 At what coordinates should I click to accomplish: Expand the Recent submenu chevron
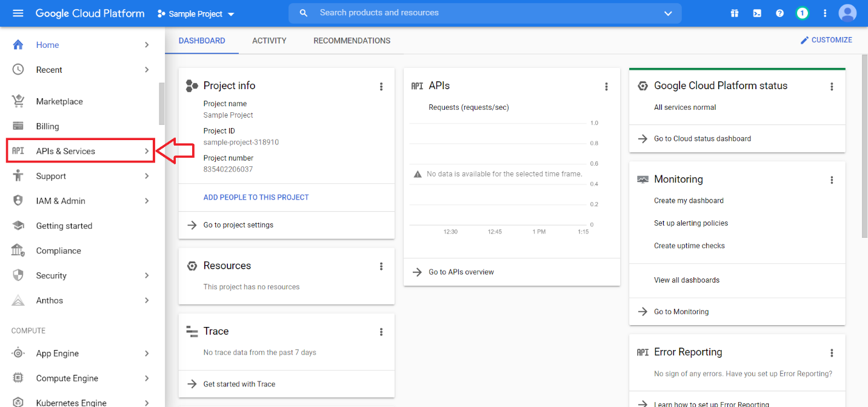click(147, 70)
